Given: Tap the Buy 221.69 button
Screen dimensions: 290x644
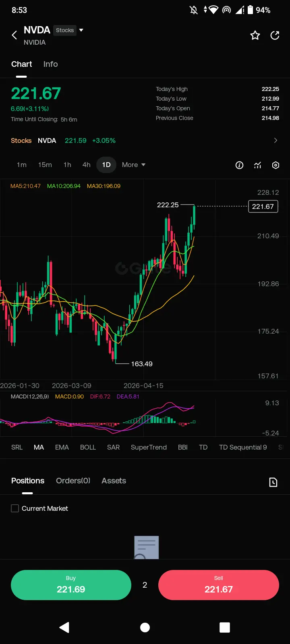Looking at the screenshot, I should pyautogui.click(x=71, y=585).
